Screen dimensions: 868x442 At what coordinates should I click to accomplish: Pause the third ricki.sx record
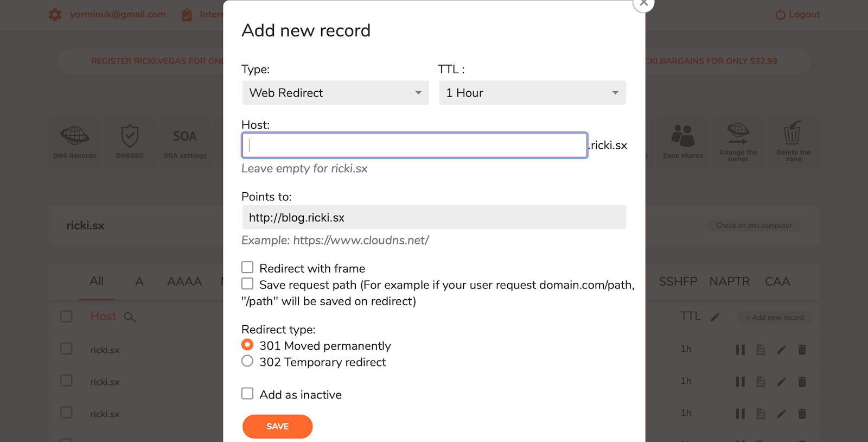pyautogui.click(x=741, y=414)
